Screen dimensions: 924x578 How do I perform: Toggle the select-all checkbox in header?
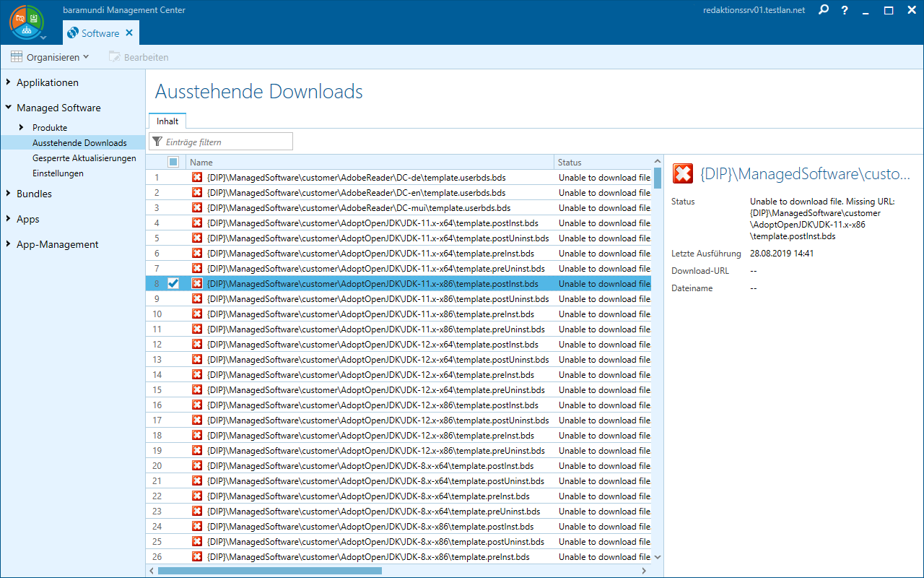[x=173, y=163]
